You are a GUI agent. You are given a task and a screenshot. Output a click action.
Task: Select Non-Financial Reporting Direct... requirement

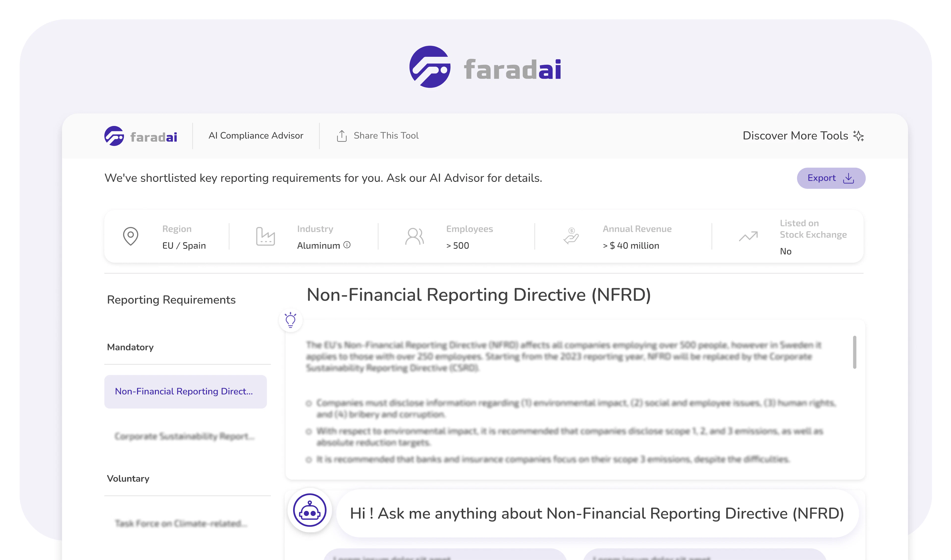pos(185,391)
